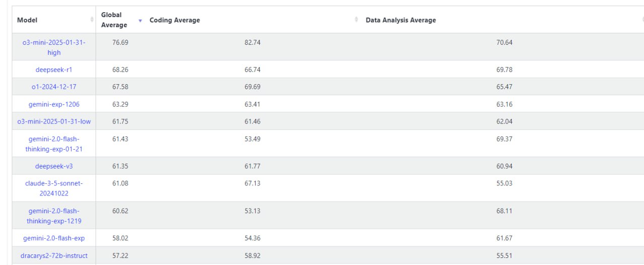Click sort arrow beside Global Average header
The image size is (644, 265).
coord(140,21)
